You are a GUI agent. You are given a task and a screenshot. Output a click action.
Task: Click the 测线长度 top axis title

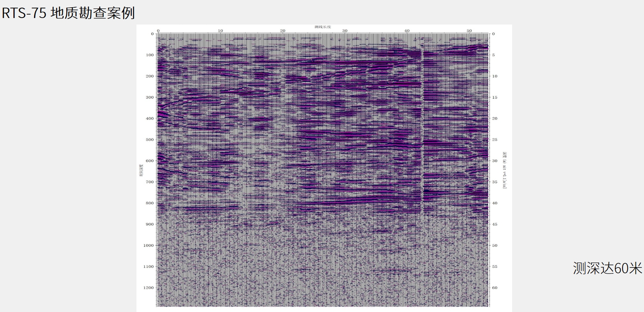322,27
